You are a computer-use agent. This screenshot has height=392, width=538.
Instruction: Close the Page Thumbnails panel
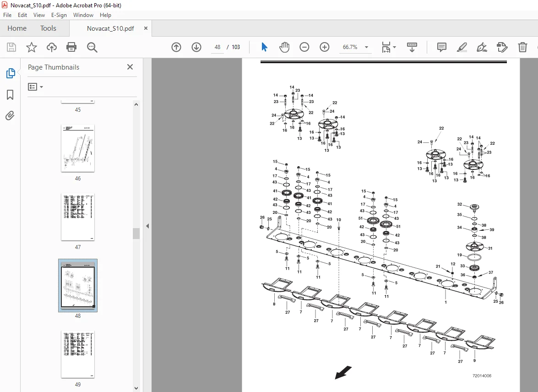(x=130, y=67)
